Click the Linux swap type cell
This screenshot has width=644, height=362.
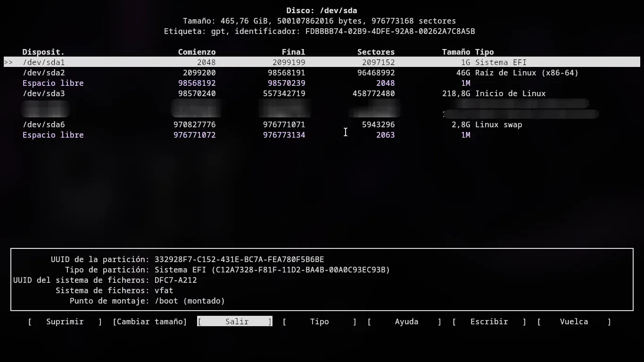coord(498,124)
